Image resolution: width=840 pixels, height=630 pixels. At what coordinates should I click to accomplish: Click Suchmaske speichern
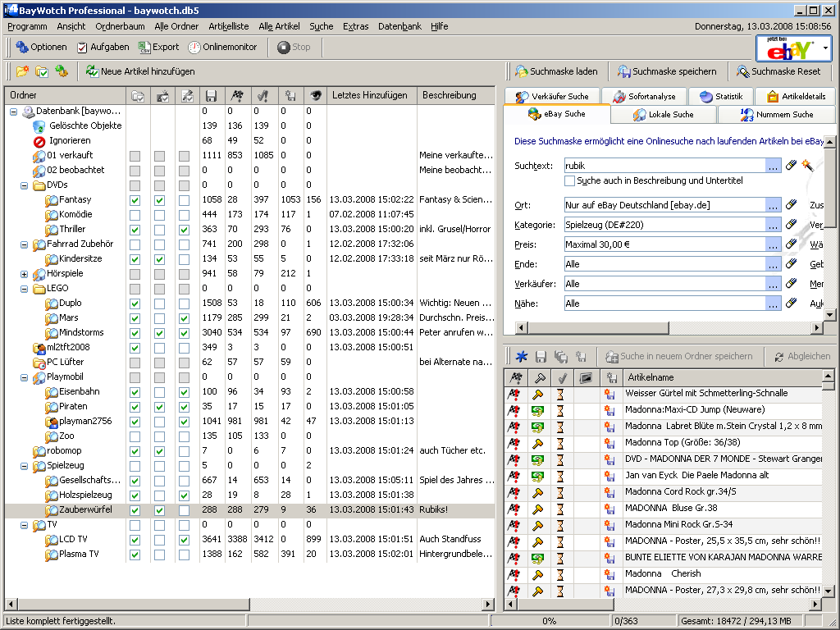coord(667,71)
